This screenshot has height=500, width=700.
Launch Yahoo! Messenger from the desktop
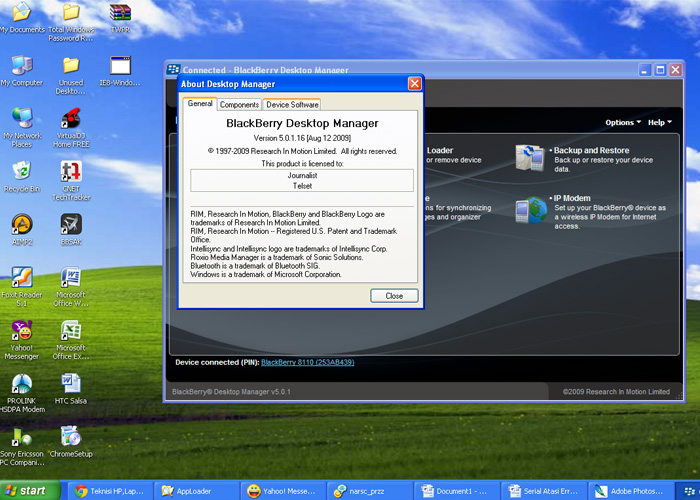[x=21, y=330]
